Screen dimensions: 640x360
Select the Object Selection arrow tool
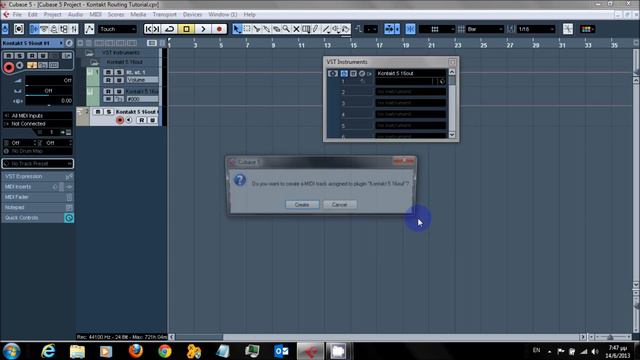[x=237, y=29]
